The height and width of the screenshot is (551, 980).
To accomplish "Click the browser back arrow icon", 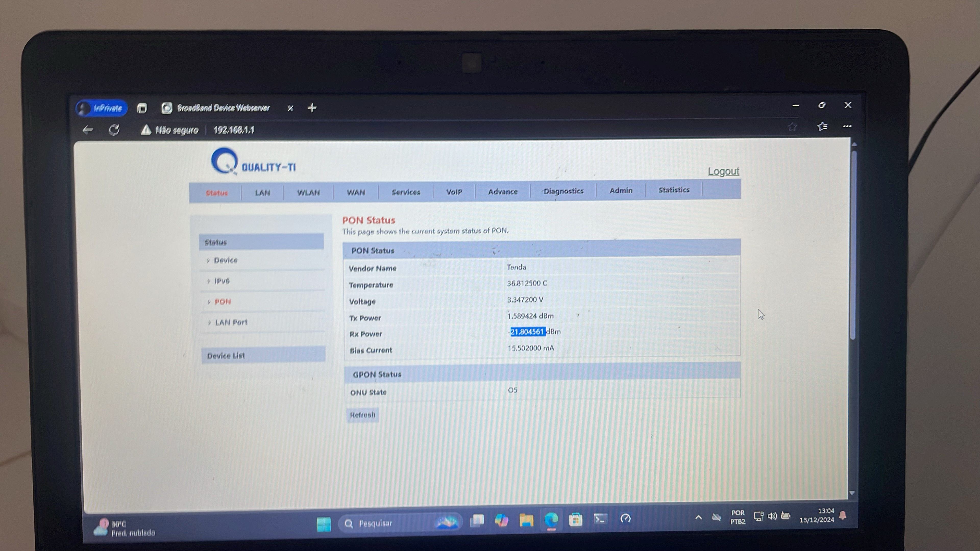I will pyautogui.click(x=88, y=130).
